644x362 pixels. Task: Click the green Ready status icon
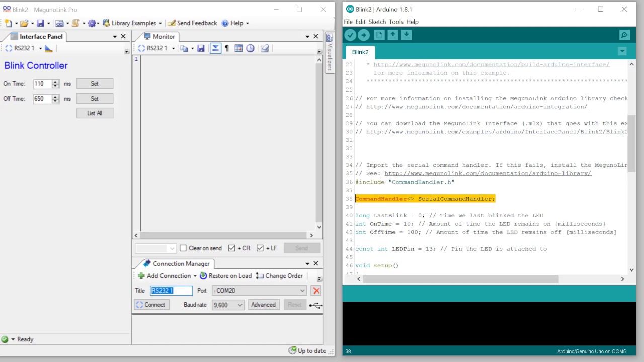(x=5, y=339)
